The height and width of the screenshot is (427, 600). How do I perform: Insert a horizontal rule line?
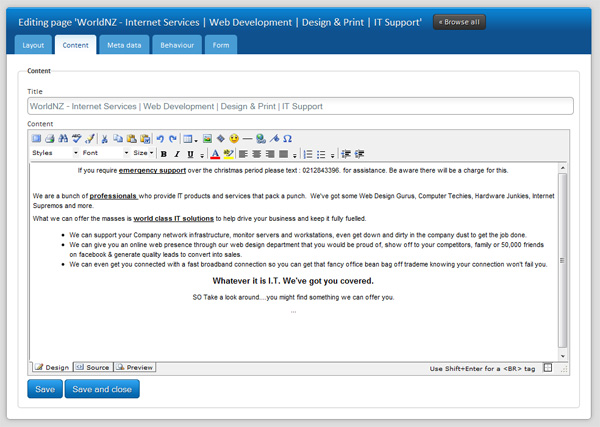point(248,139)
